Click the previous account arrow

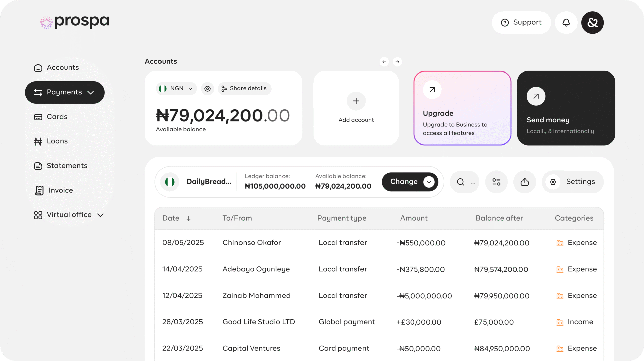[384, 62]
